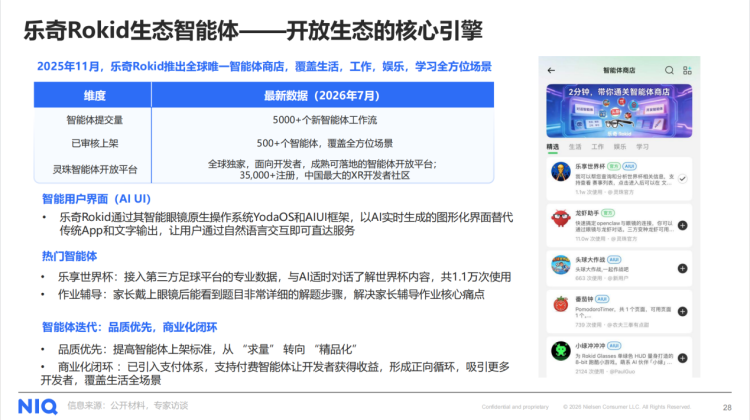Click the 灵珠智能体开放平台 table cell
The width and height of the screenshot is (750, 420).
[x=95, y=169]
